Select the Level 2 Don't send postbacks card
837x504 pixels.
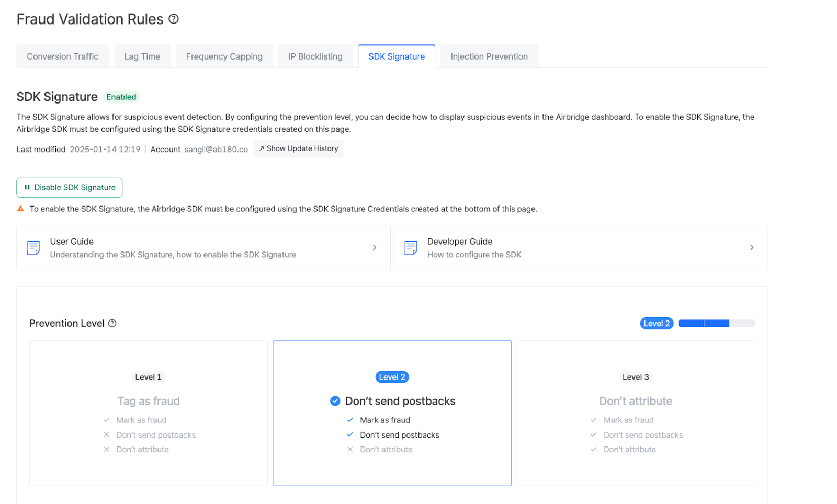click(392, 413)
